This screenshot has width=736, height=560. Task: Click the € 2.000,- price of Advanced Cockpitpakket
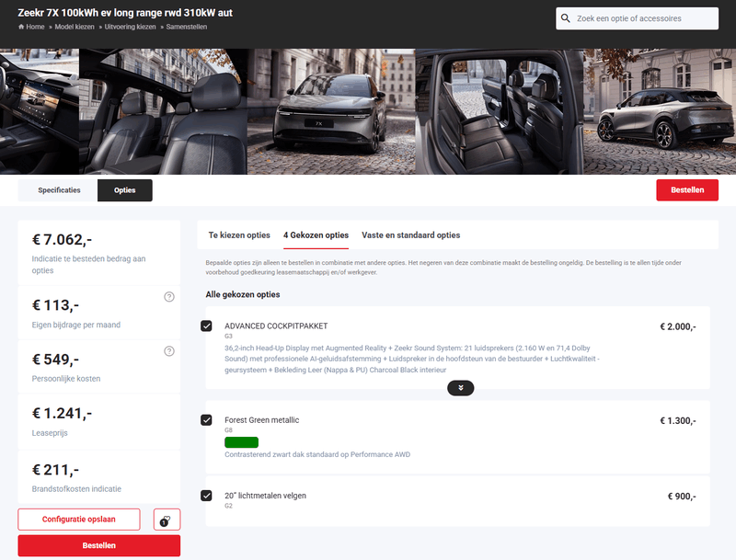click(x=678, y=326)
